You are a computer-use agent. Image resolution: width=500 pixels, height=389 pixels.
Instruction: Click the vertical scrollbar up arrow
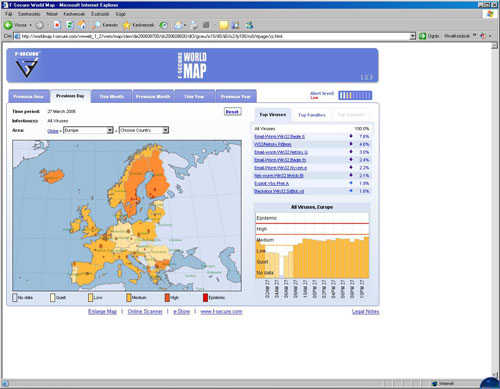pos(495,46)
